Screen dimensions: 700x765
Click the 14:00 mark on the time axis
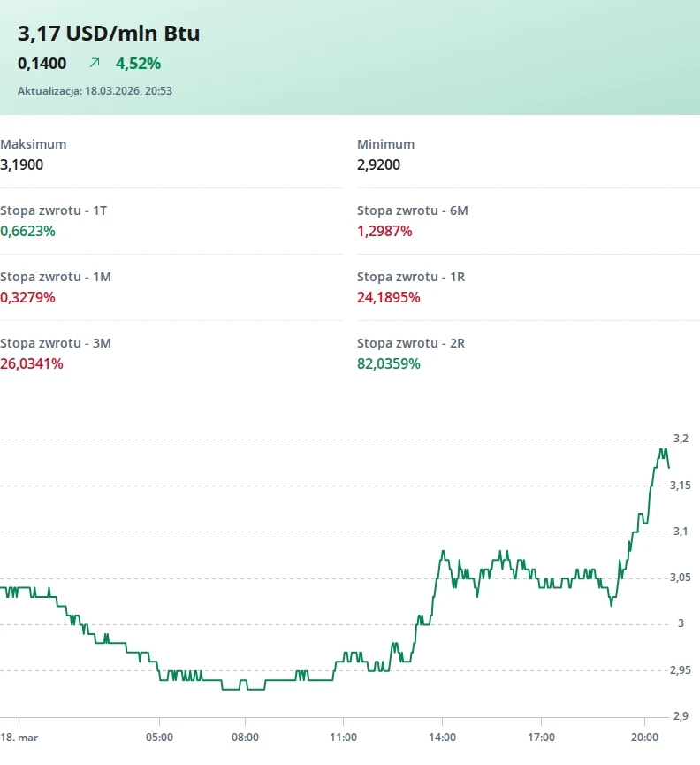[x=442, y=737]
